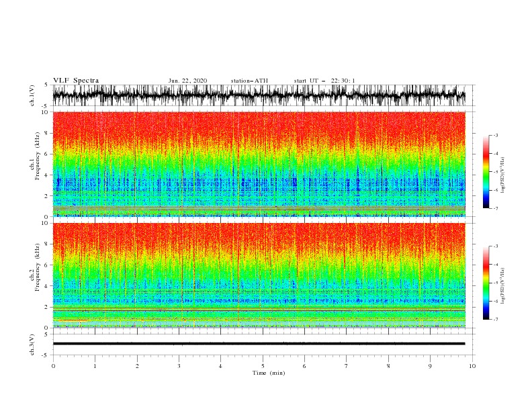532x411 pixels.
Task: Click the 'start UT = 22:30:1' text
Action: pyautogui.click(x=324, y=81)
